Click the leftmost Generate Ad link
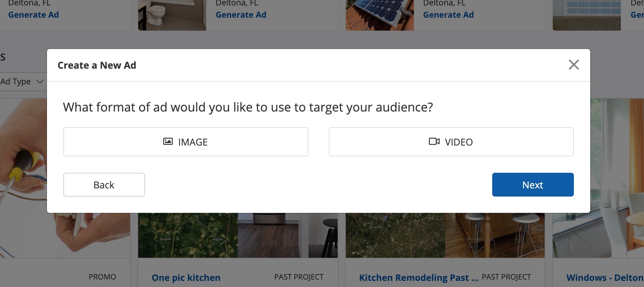This screenshot has height=287, width=644. pyautogui.click(x=33, y=15)
